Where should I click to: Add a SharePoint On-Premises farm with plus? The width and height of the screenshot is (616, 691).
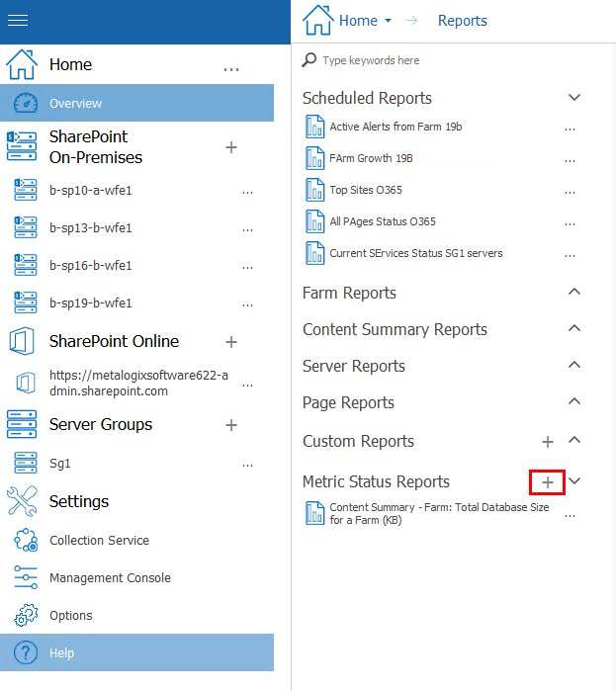[x=231, y=147]
